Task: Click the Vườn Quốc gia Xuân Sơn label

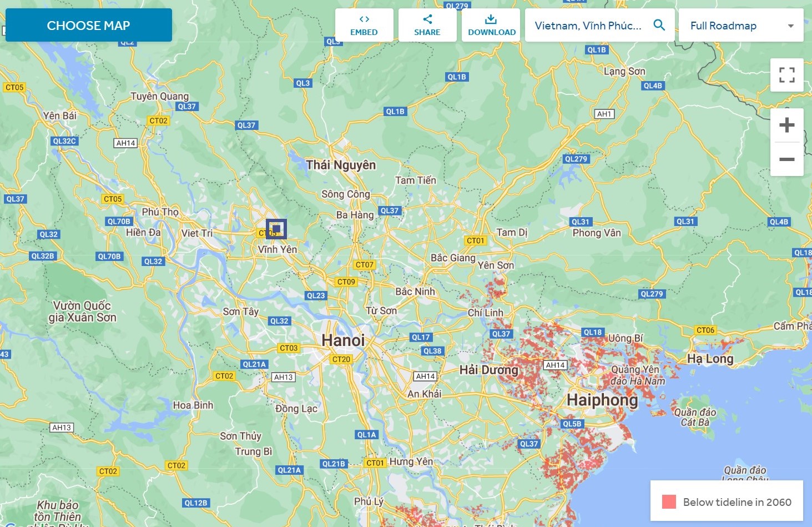Action: tap(82, 312)
